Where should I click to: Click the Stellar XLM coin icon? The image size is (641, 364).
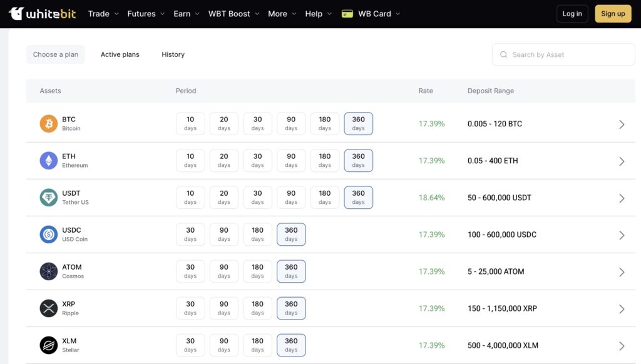pos(49,345)
